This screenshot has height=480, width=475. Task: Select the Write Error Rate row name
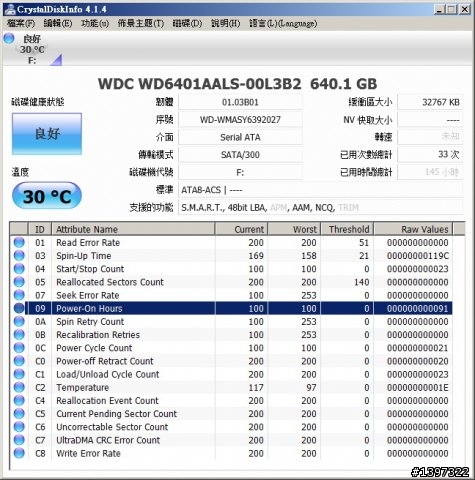(x=88, y=453)
